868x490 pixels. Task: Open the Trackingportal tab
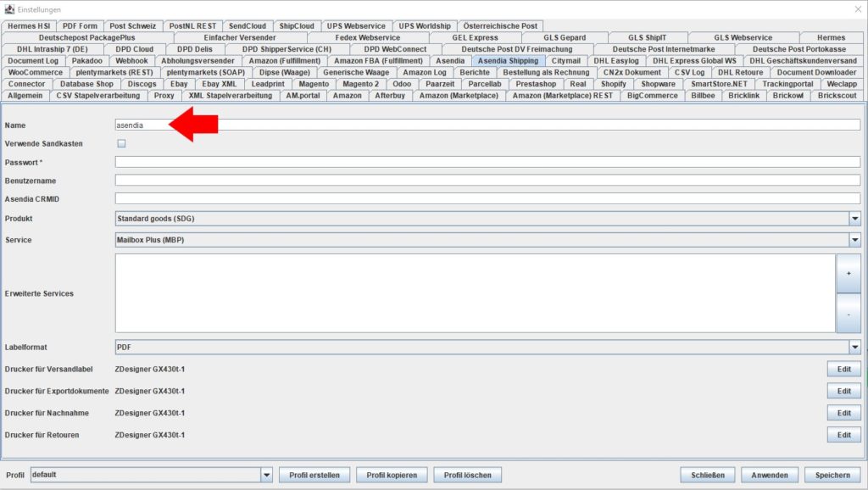(x=787, y=84)
